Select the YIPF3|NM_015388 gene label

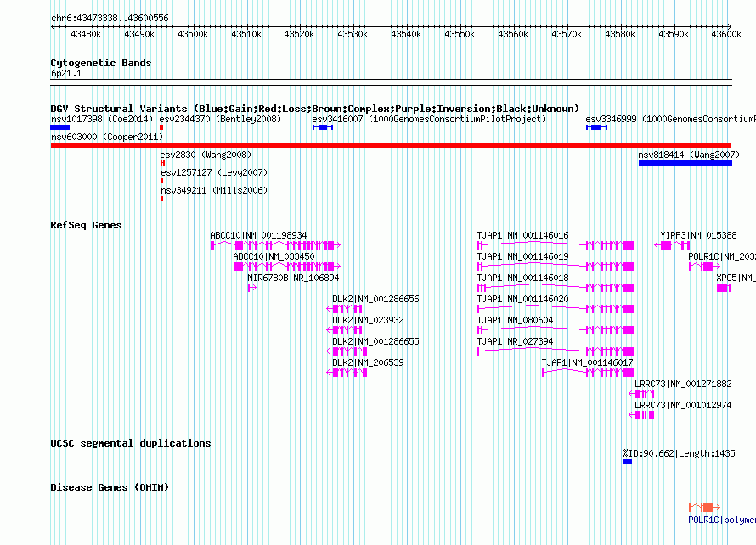698,236
